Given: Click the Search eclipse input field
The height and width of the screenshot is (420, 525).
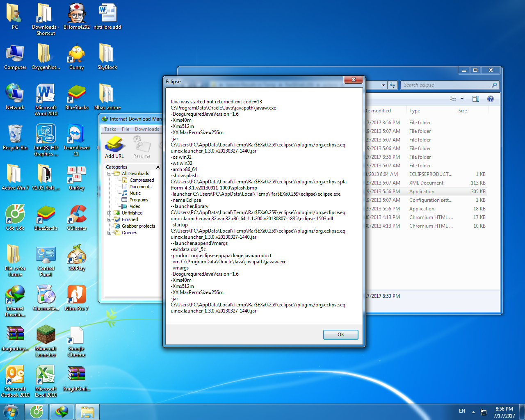Looking at the screenshot, I should coord(445,85).
